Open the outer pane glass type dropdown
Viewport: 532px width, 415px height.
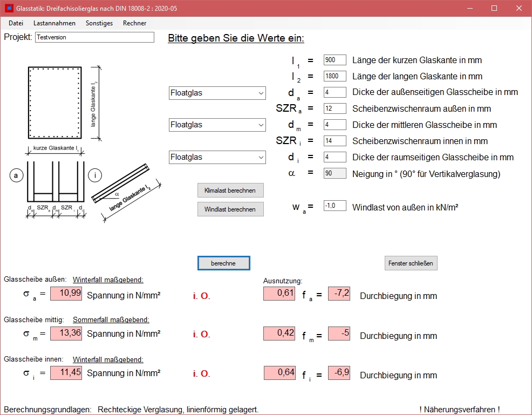(217, 93)
